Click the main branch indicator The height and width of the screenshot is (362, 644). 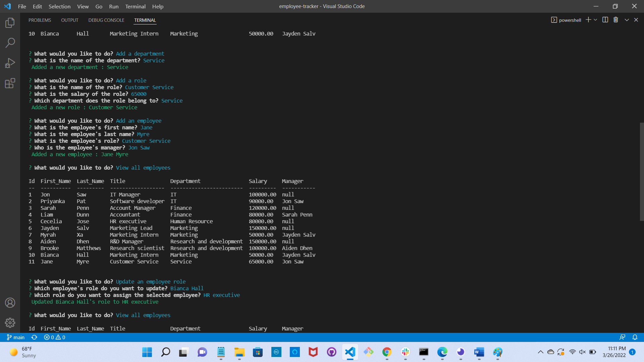coord(16,337)
